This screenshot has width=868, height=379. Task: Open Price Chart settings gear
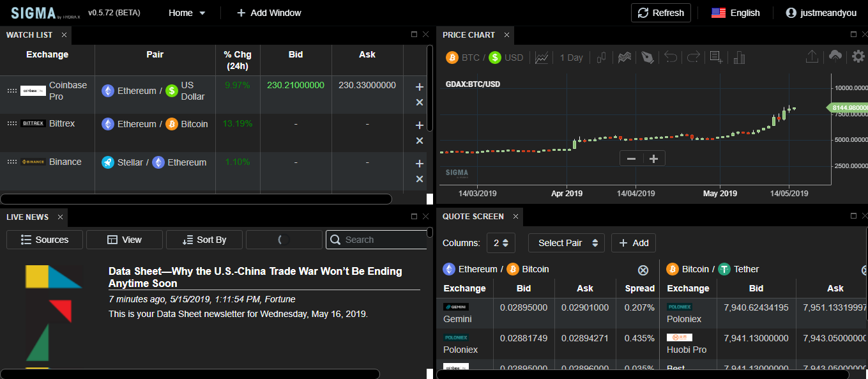[x=859, y=57]
